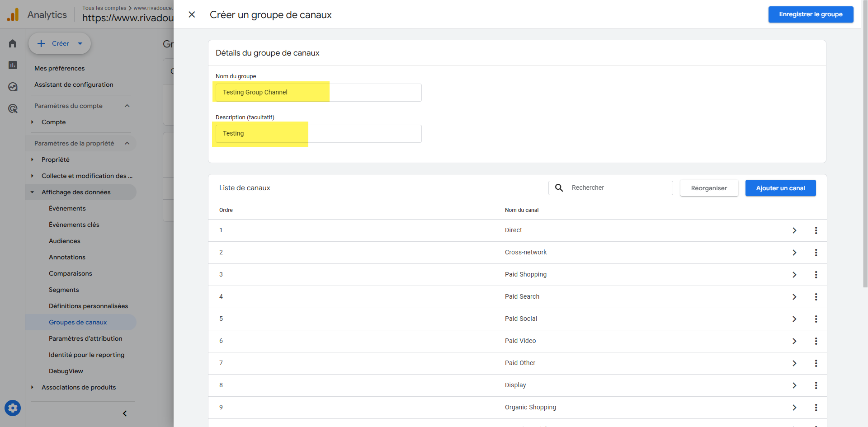Open three-dot menu for Display channel
This screenshot has height=427, width=868.
click(x=816, y=385)
